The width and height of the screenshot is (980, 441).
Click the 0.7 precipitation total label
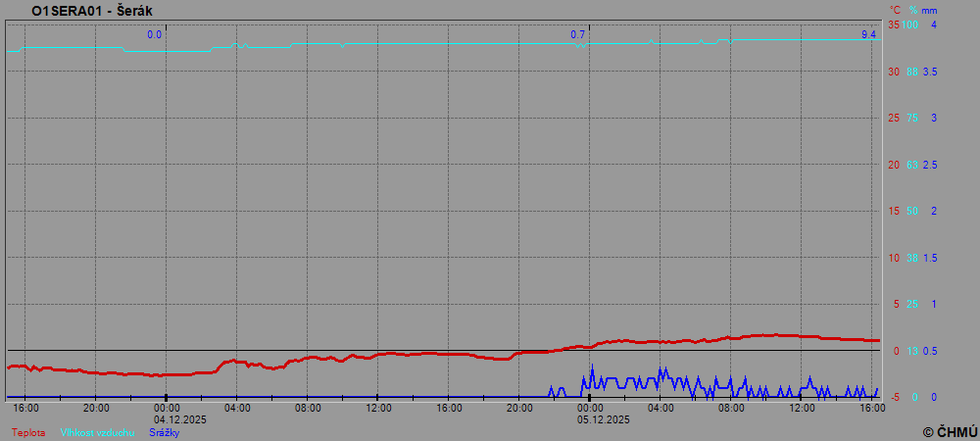point(578,35)
